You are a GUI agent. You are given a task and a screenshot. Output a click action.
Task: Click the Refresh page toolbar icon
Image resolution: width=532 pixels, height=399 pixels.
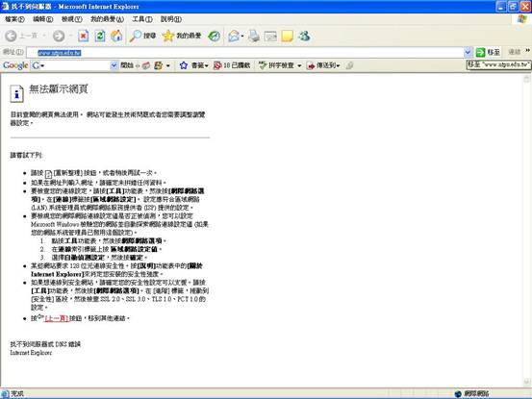(x=100, y=36)
